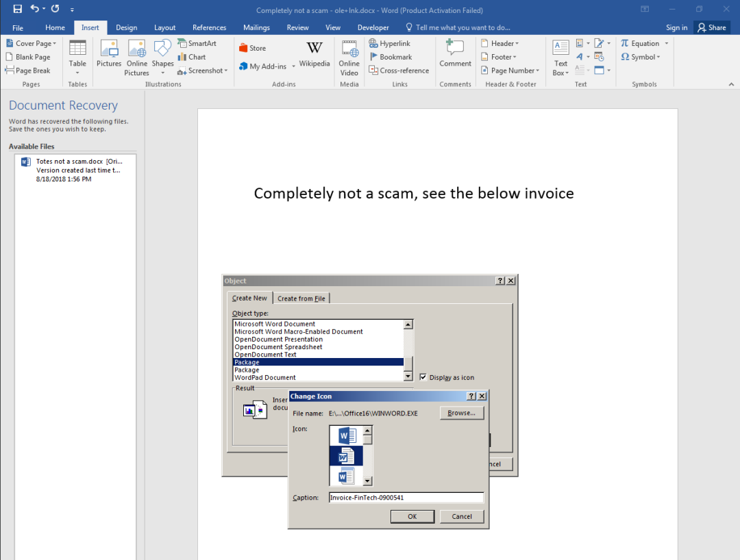Open the References ribbon tab

coord(209,27)
